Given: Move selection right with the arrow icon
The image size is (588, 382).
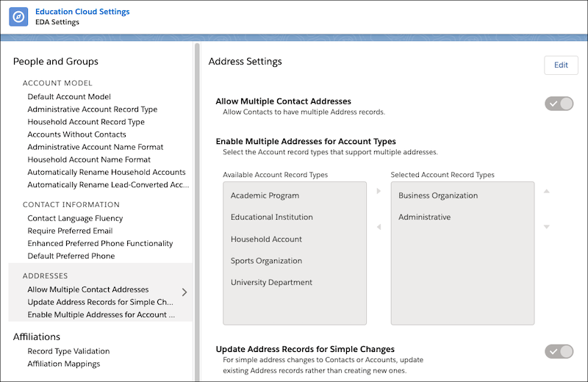Looking at the screenshot, I should [x=379, y=191].
